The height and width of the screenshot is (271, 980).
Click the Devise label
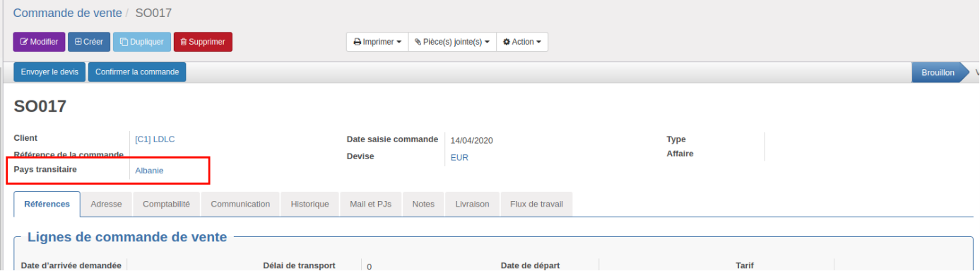[360, 156]
